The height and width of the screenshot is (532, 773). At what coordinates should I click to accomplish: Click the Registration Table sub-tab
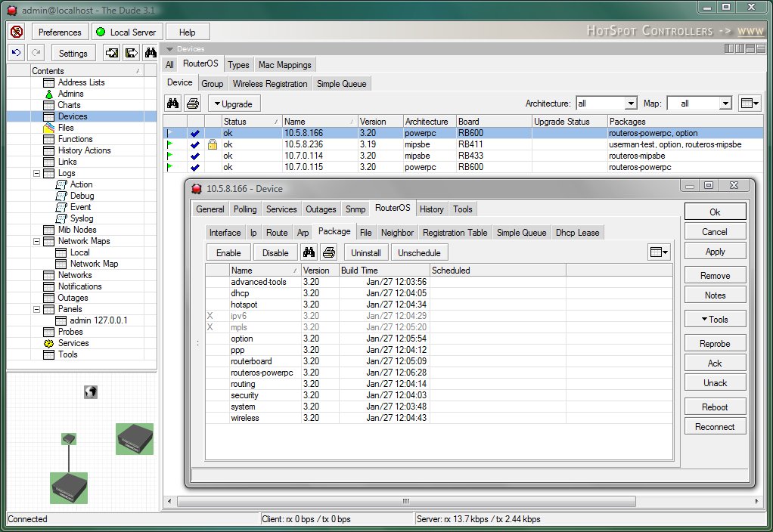pos(455,233)
